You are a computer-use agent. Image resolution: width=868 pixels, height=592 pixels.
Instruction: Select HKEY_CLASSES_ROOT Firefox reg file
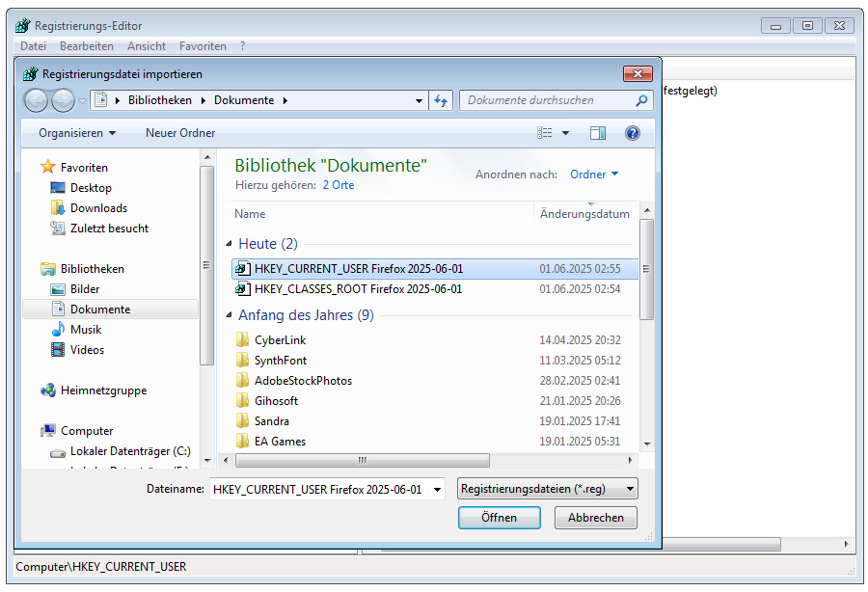[x=358, y=289]
